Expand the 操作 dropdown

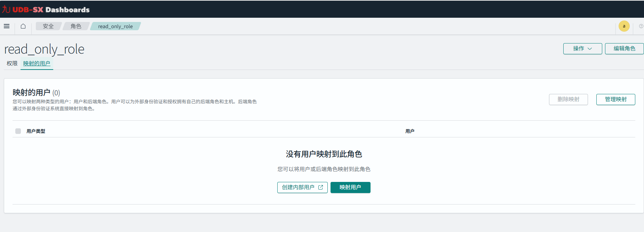coord(582,49)
